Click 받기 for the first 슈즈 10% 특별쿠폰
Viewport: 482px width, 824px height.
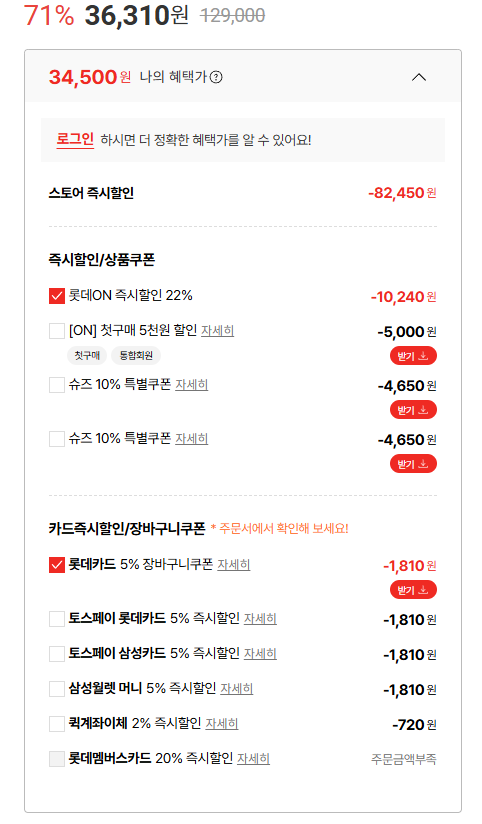[x=413, y=410]
